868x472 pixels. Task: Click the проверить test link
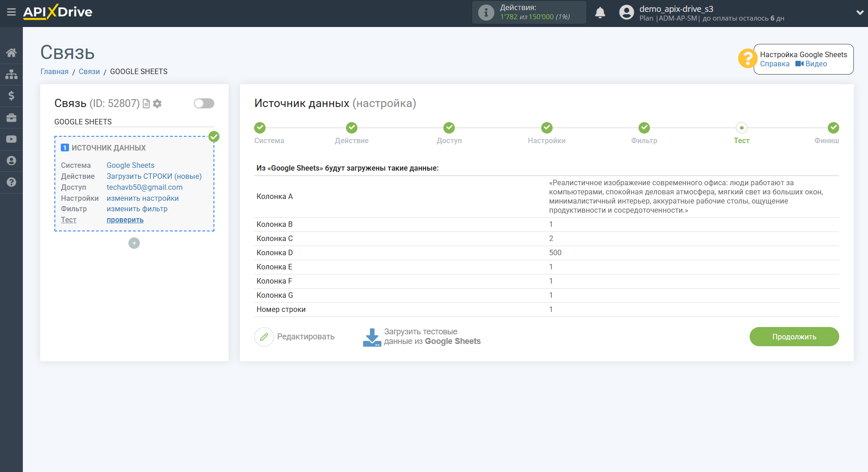click(125, 220)
